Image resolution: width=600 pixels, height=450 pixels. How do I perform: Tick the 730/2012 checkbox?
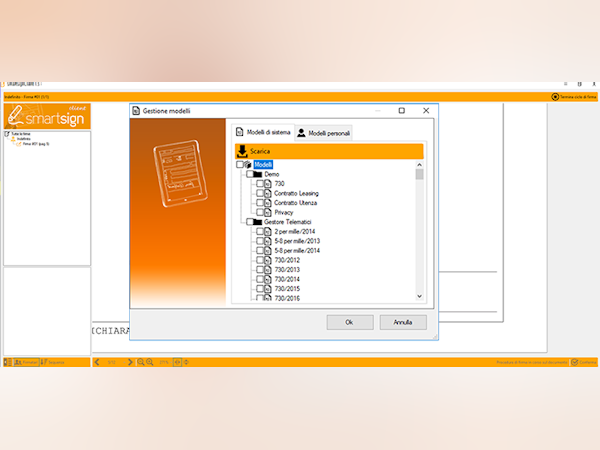260,260
